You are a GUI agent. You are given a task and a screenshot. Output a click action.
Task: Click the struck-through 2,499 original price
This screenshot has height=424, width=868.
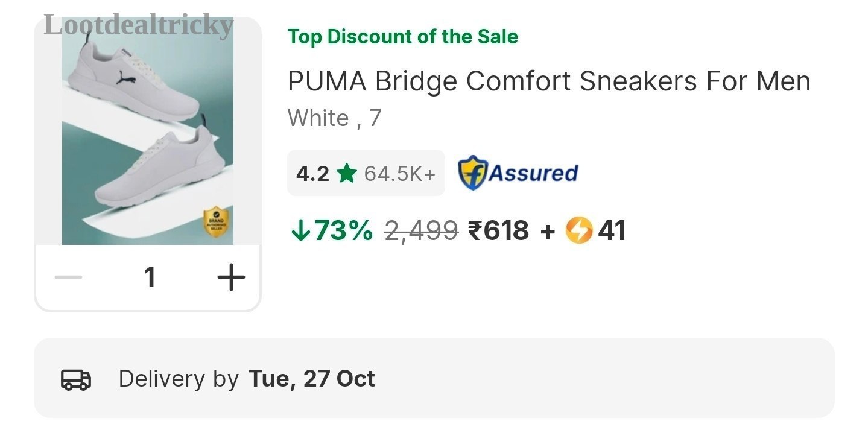coord(422,230)
